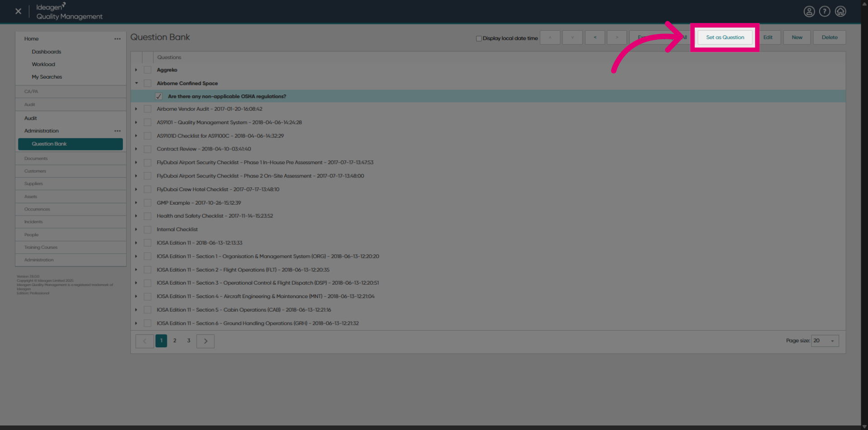Screen dimensions: 868x430
Task: Go to page 3 of results
Action: point(189,341)
